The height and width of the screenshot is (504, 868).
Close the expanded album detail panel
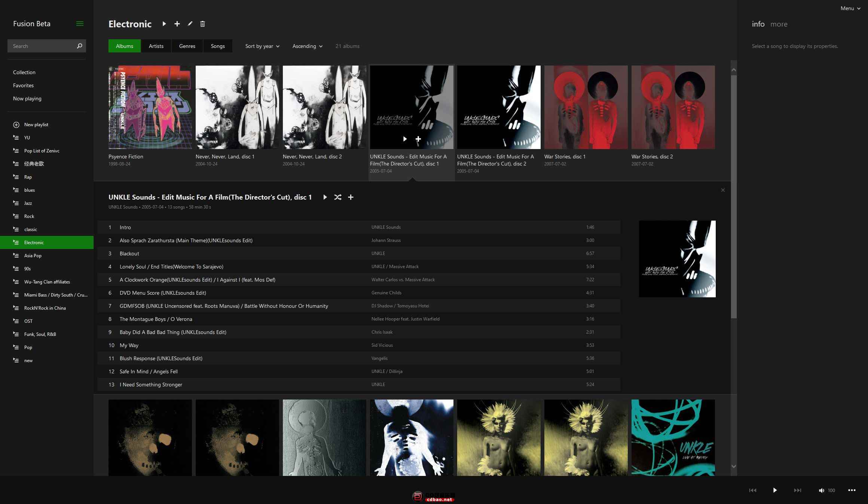pyautogui.click(x=723, y=190)
